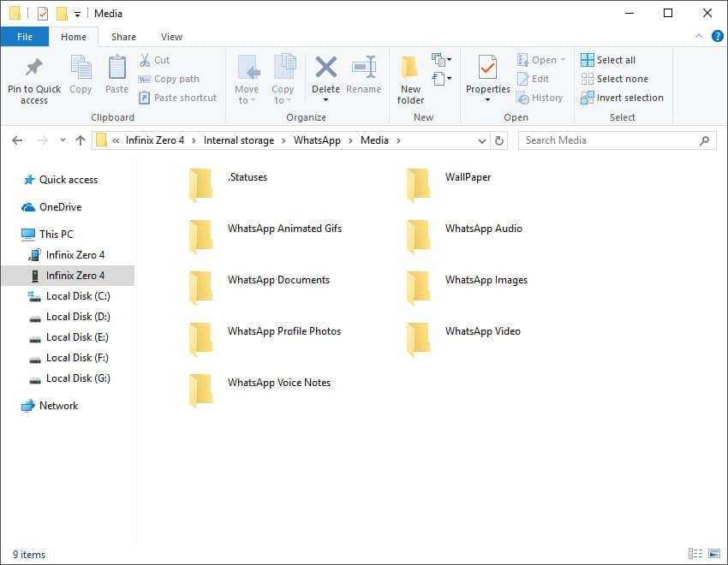Viewport: 728px width, 565px height.
Task: Go back with the back arrow
Action: point(17,140)
